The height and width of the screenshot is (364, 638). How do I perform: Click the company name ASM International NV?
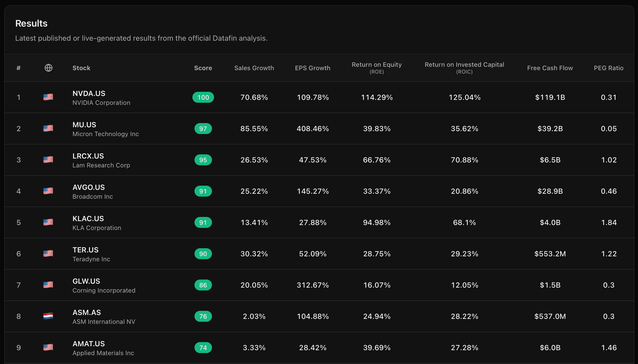[x=104, y=322]
